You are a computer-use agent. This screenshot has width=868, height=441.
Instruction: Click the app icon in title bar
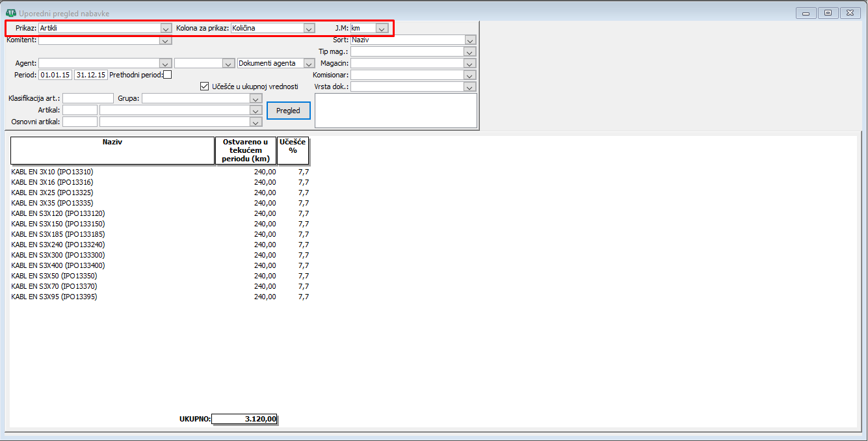click(x=10, y=13)
